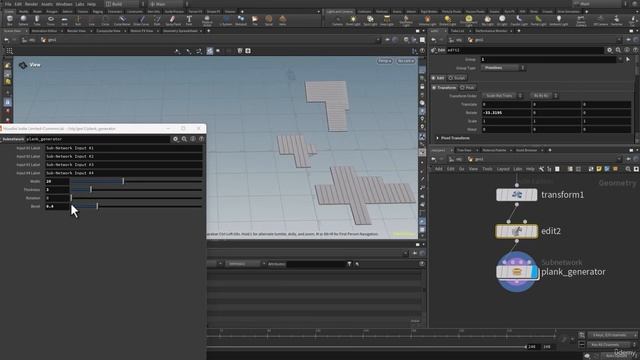This screenshot has height=360, width=640.
Task: Open the Help menu
Action: (x=91, y=4)
